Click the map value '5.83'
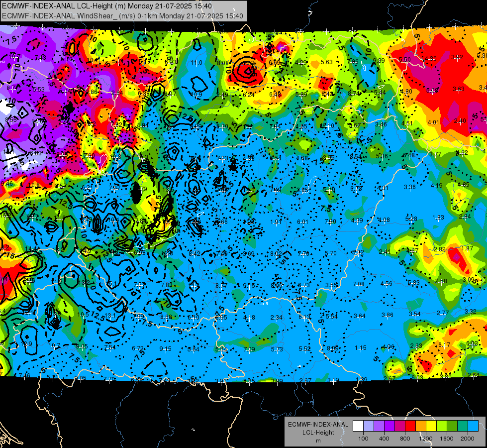The height and width of the screenshot is (448, 487). click(x=414, y=282)
